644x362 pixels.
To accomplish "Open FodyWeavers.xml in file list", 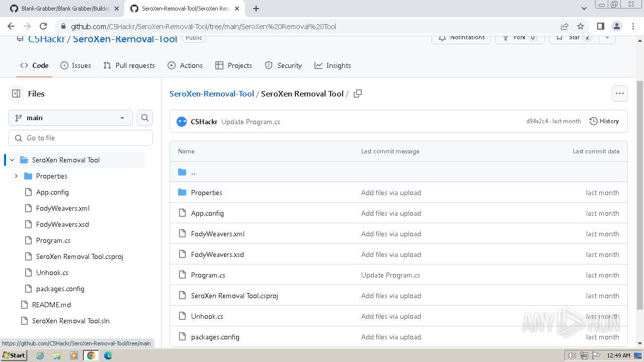I will [218, 234].
